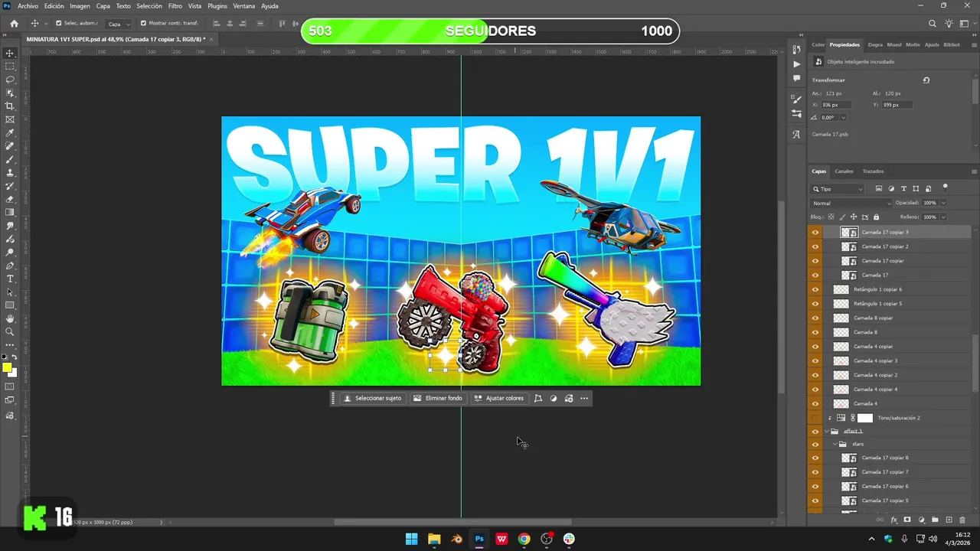Screen dimensions: 980x551
Task: Open the Filtro menu
Action: [175, 6]
